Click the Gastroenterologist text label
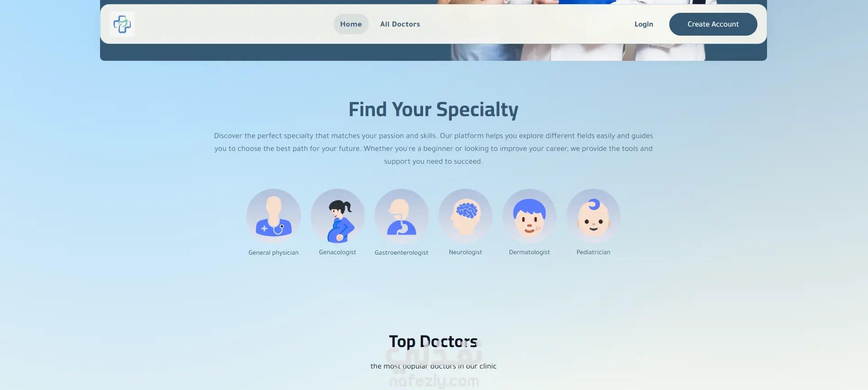Image resolution: width=868 pixels, height=390 pixels. click(402, 253)
